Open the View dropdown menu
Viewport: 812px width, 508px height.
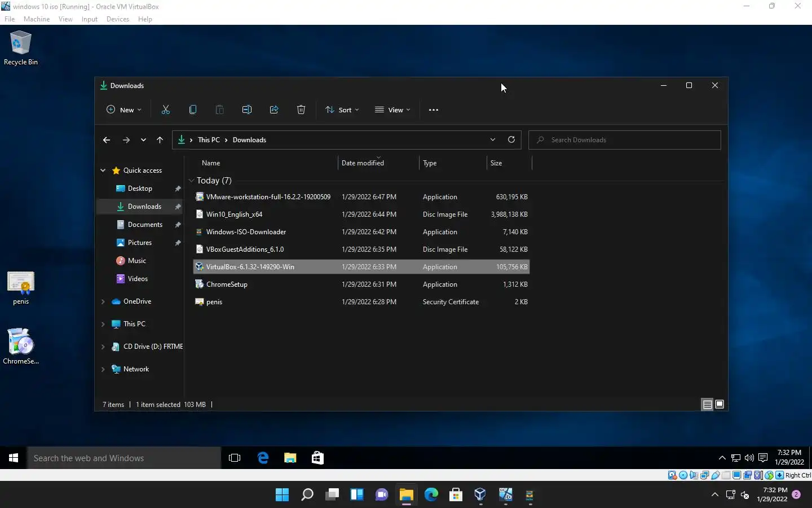point(392,110)
